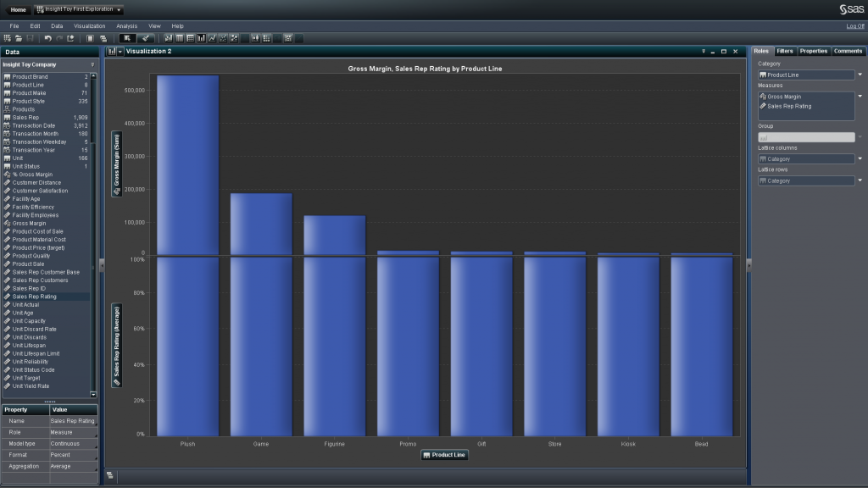Open the Analysis menu
The image size is (868, 488).
(x=126, y=26)
